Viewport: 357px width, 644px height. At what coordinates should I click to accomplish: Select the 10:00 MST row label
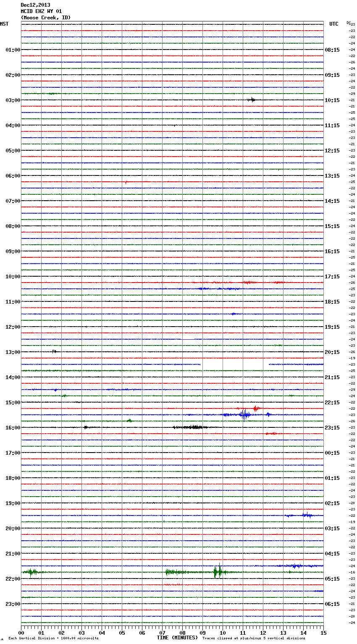[13, 277]
